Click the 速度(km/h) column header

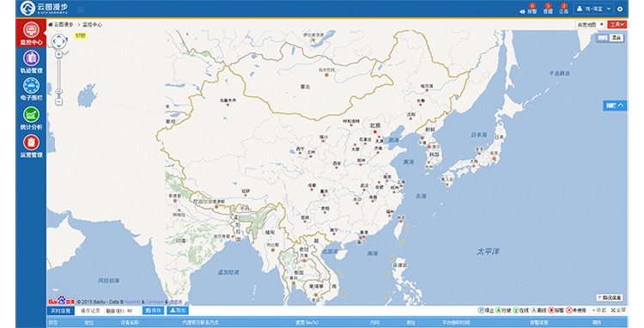pyautogui.click(x=307, y=323)
